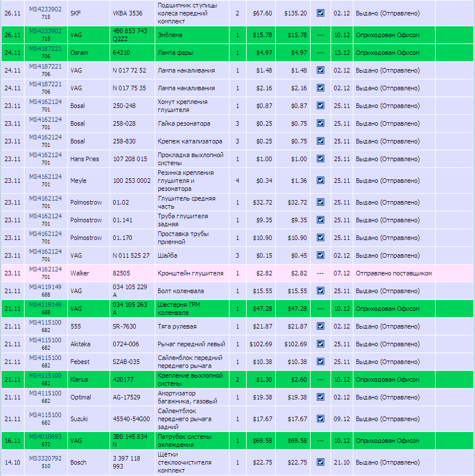Toggle checkbox in the Akitaka 0724-006 row
This screenshot has width=475, height=476.
pos(320,343)
